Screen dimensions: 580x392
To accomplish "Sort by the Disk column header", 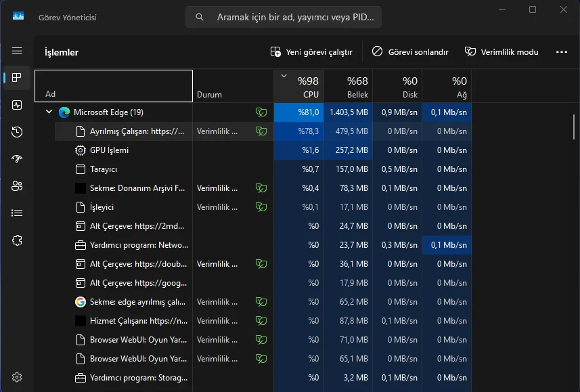I will coord(397,87).
